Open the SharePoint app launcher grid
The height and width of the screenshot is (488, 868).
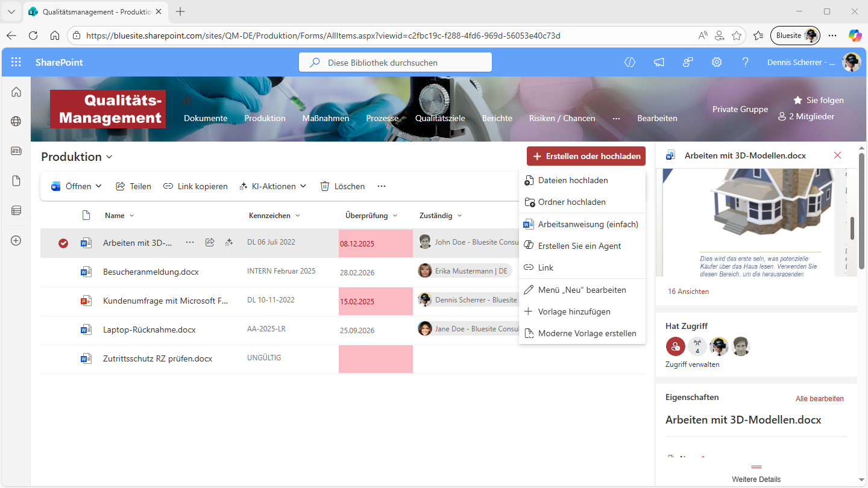pyautogui.click(x=16, y=62)
